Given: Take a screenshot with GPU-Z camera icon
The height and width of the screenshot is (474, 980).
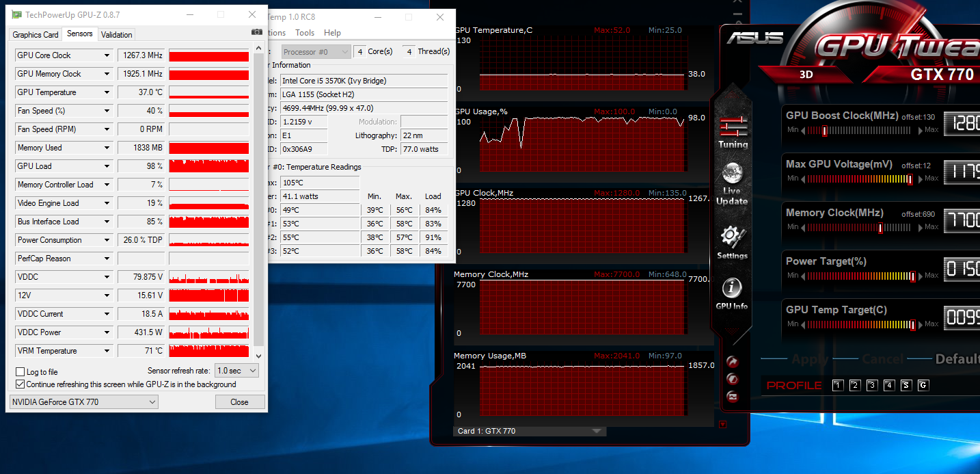Looking at the screenshot, I should click(257, 32).
